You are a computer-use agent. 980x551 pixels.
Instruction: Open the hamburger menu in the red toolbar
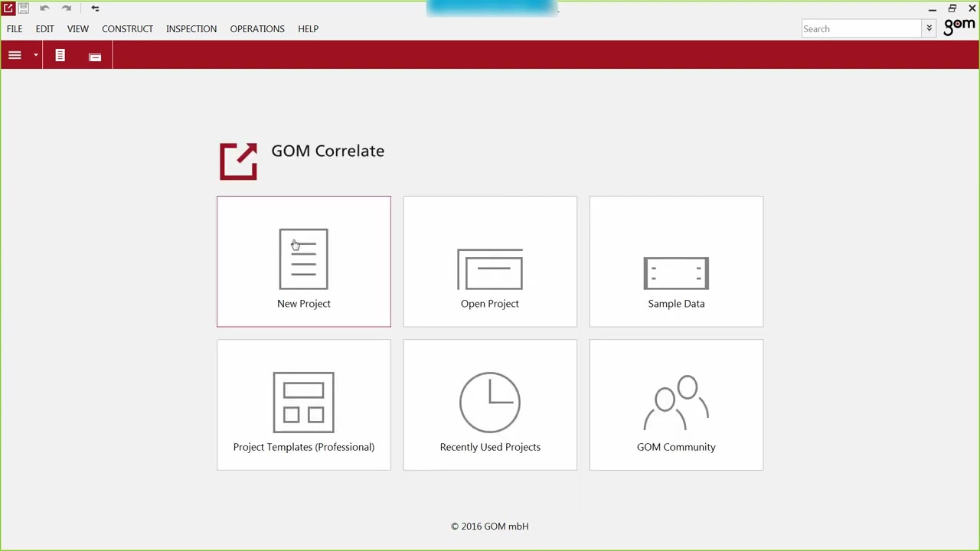[x=15, y=55]
